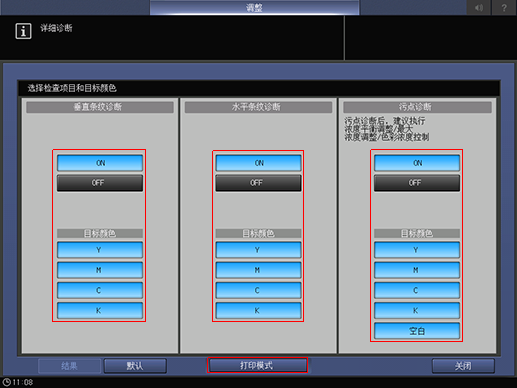Toggle C color for 水平条纹诊断

tap(258, 290)
